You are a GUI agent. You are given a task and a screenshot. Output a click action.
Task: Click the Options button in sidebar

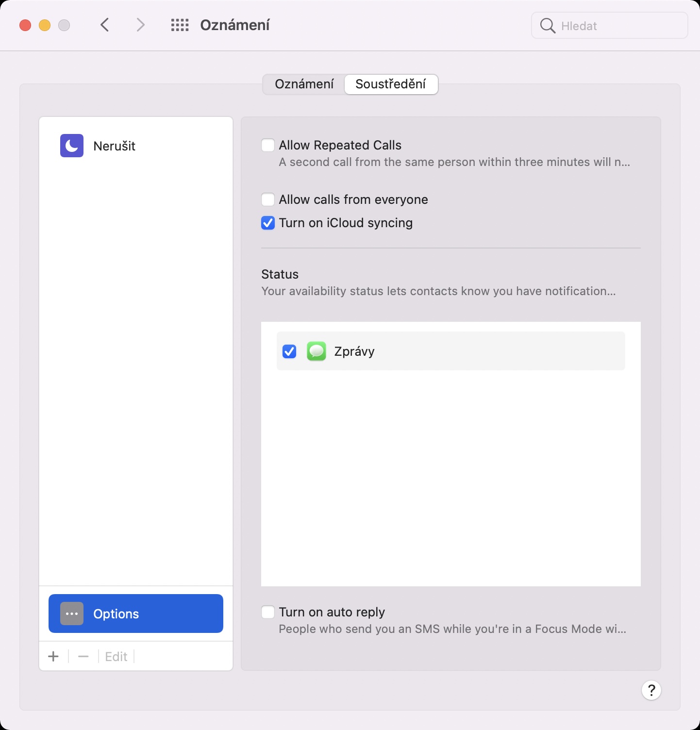point(136,614)
